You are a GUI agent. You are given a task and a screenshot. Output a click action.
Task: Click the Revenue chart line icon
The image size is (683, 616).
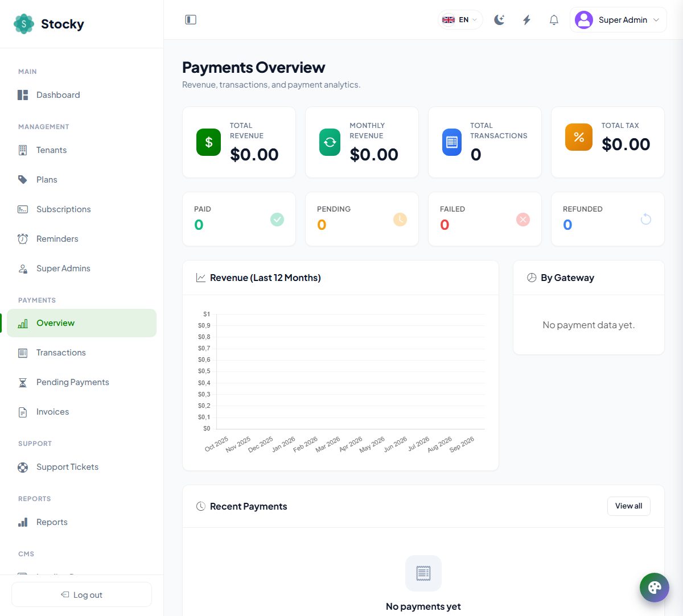pyautogui.click(x=201, y=278)
